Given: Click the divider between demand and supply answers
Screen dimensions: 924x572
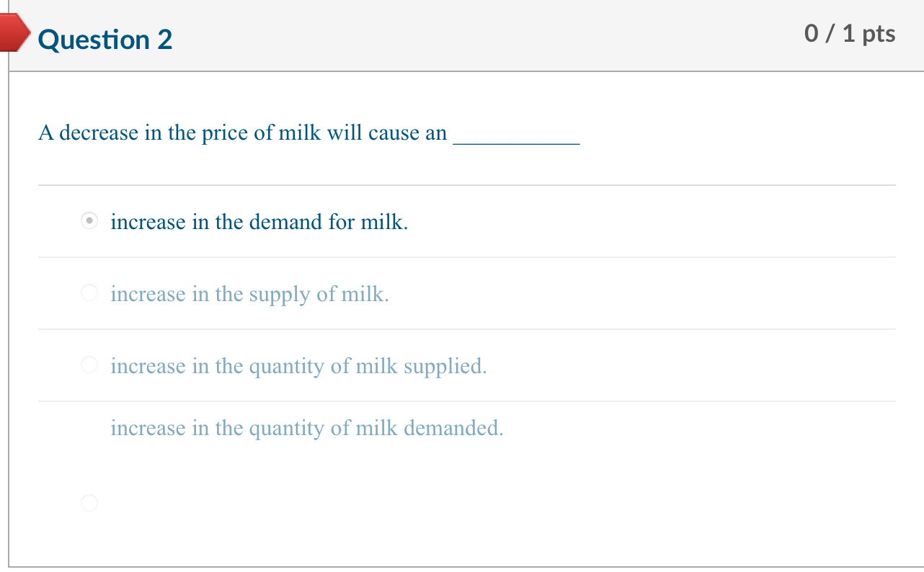Looking at the screenshot, I should (466, 257).
